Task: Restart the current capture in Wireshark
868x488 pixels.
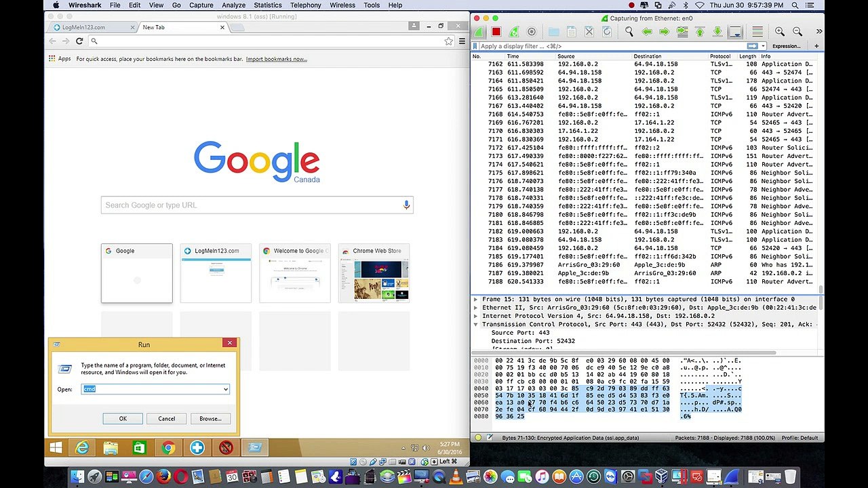Action: point(514,32)
